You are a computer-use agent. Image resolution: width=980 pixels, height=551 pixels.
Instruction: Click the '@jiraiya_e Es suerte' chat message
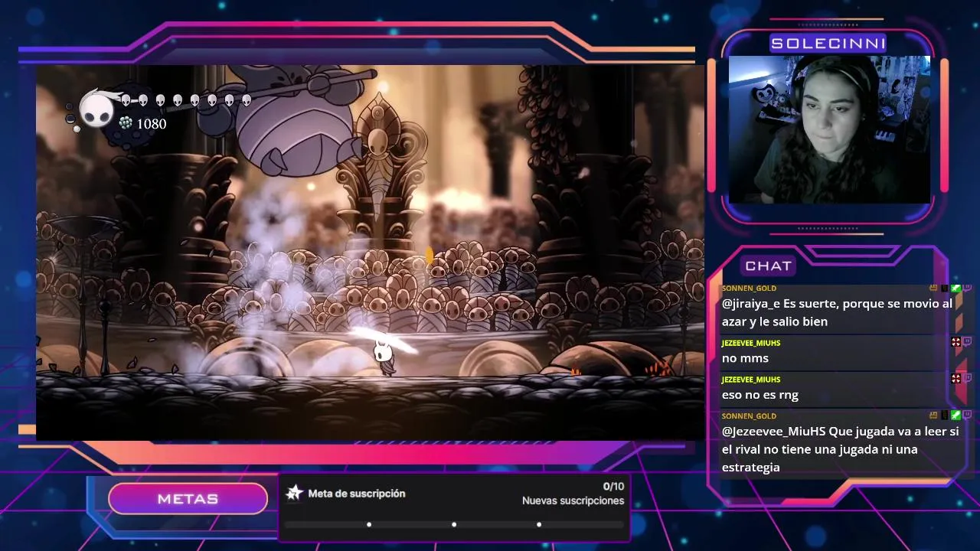tap(837, 312)
